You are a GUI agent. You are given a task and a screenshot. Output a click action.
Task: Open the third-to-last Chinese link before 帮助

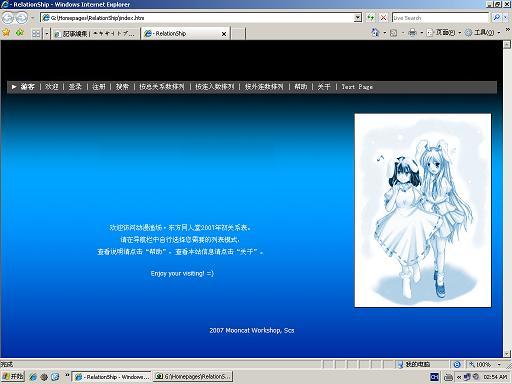pos(162,87)
